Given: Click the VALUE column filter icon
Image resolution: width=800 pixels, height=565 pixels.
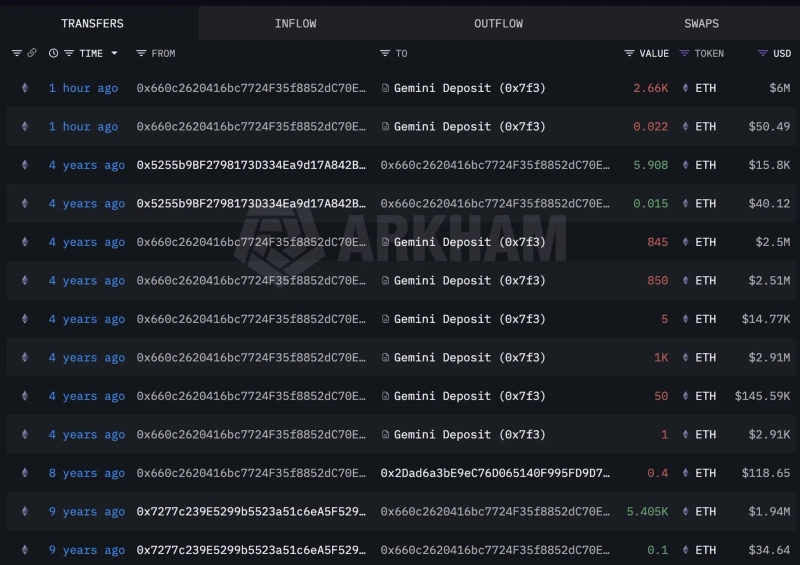Looking at the screenshot, I should pyautogui.click(x=629, y=53).
